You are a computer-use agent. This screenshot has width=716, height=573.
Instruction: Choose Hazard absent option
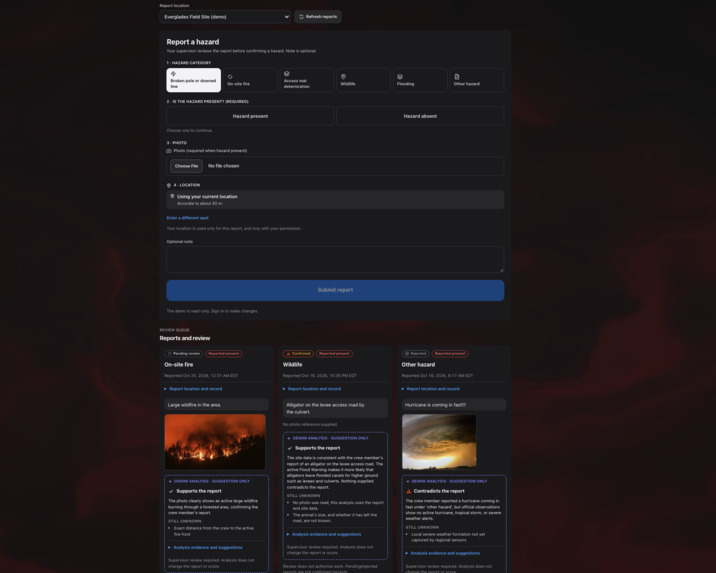tap(420, 116)
